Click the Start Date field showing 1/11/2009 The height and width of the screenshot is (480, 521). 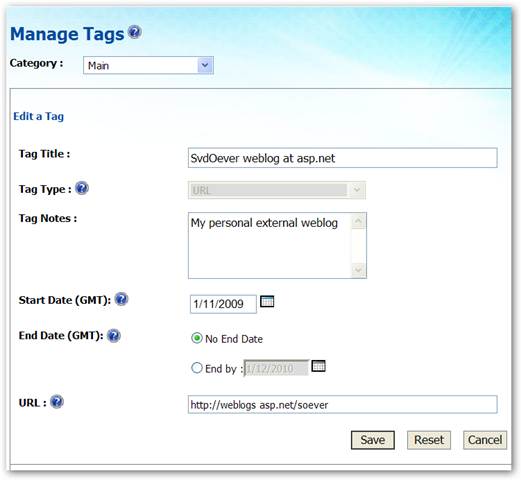click(x=223, y=304)
